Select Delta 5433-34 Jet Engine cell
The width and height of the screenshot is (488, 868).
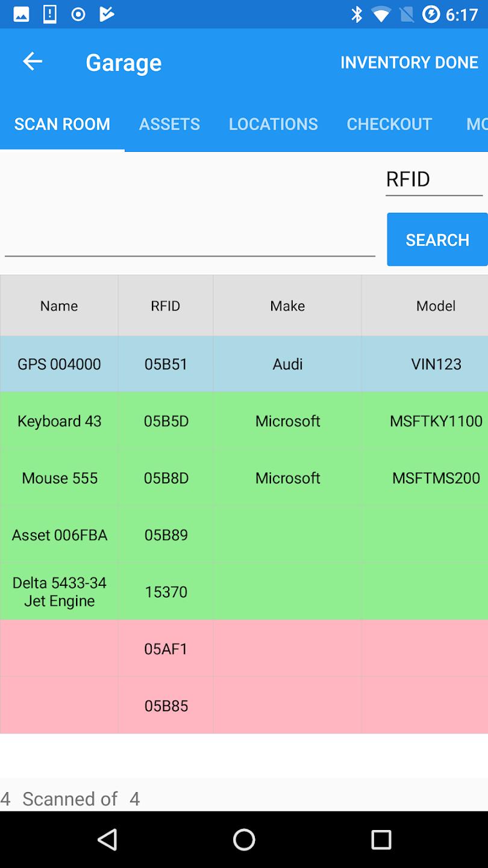[59, 591]
